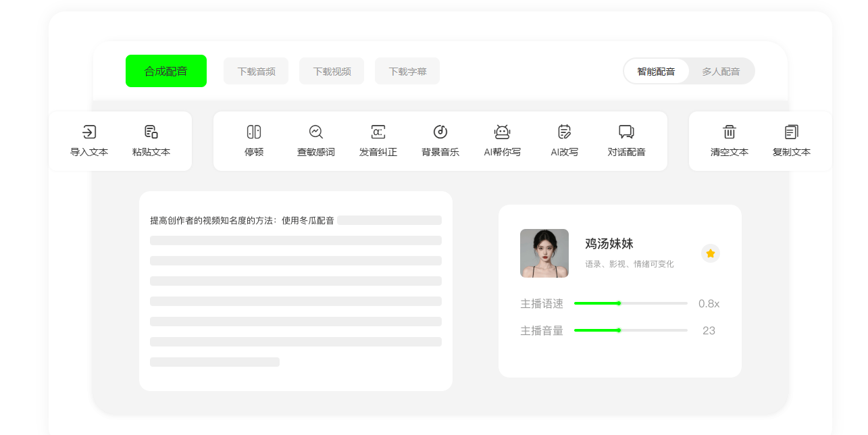Click the 下载视频 button
Image resolution: width=868 pixels, height=435 pixels.
pos(332,71)
